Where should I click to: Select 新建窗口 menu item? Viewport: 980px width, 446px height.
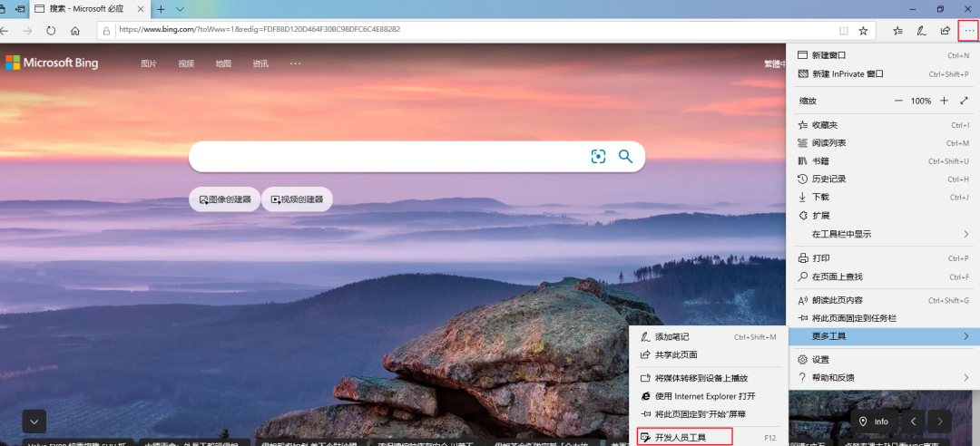point(883,55)
